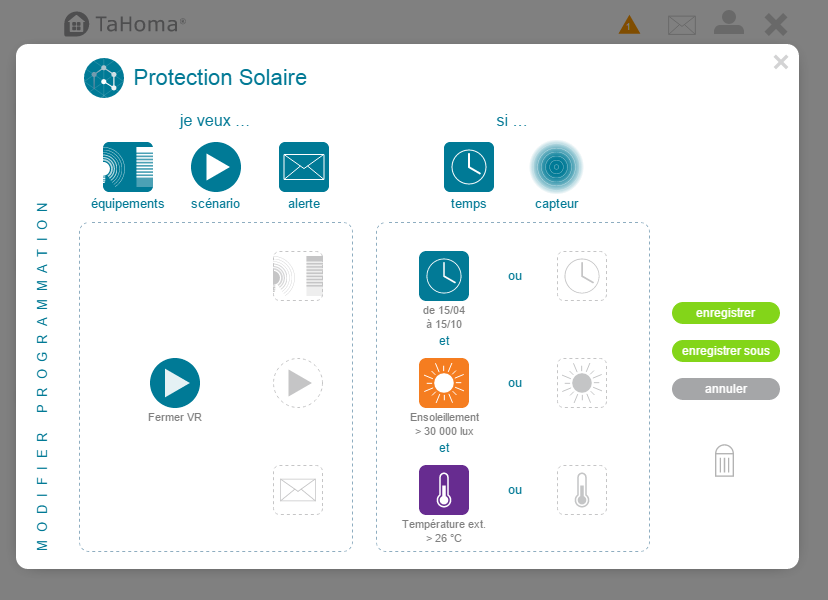Edit the date condition 15/04 to 15/10
The image size is (828, 600).
coord(444,276)
